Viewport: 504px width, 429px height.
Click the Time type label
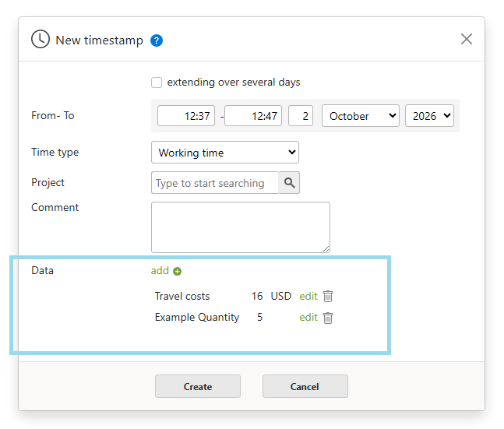(x=55, y=153)
